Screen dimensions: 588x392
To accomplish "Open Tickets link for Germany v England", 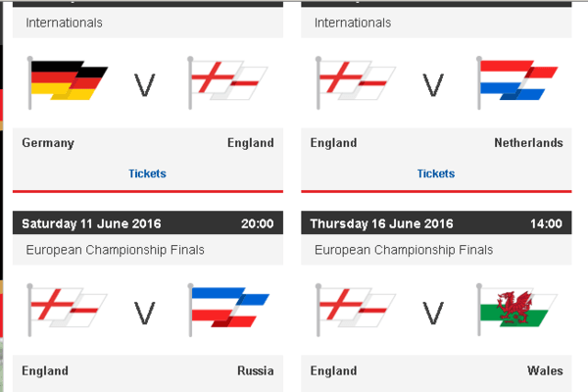I will pos(147,173).
